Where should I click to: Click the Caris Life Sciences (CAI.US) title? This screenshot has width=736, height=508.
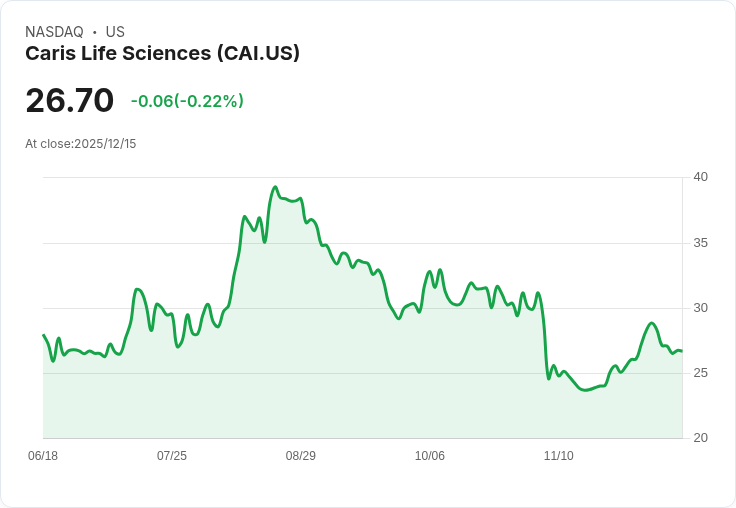162,54
